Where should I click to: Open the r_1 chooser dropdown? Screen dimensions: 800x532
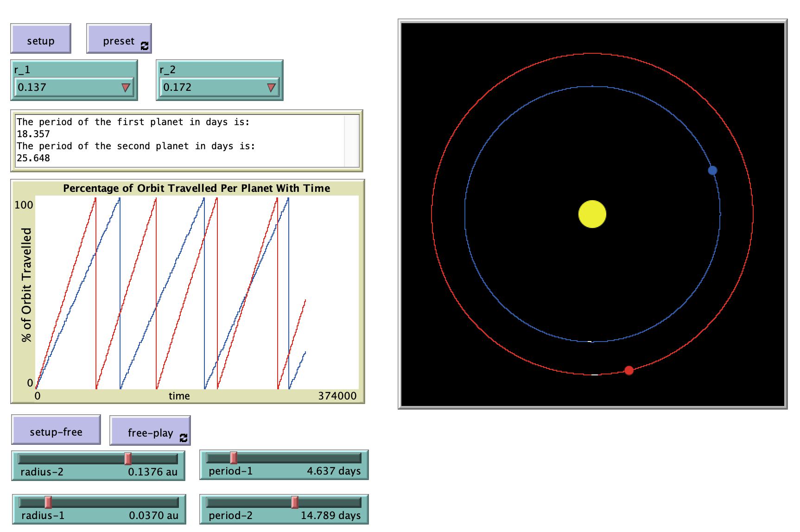(x=74, y=87)
